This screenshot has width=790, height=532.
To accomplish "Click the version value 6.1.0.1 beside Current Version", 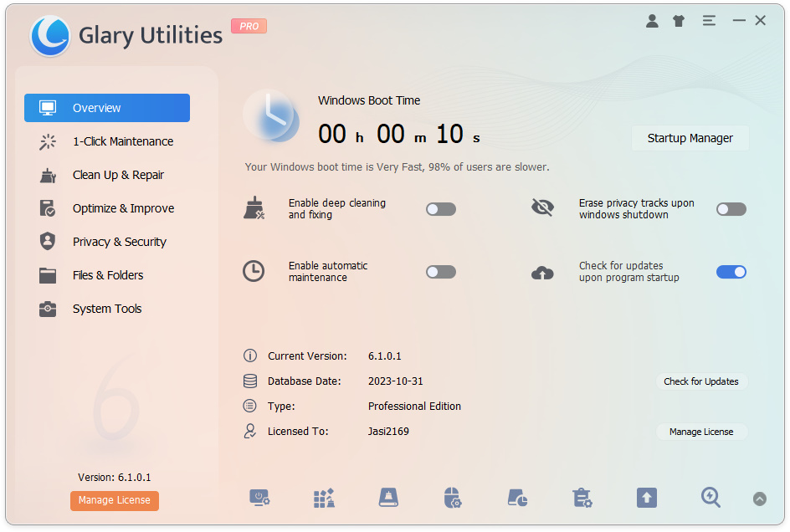I will [x=384, y=356].
